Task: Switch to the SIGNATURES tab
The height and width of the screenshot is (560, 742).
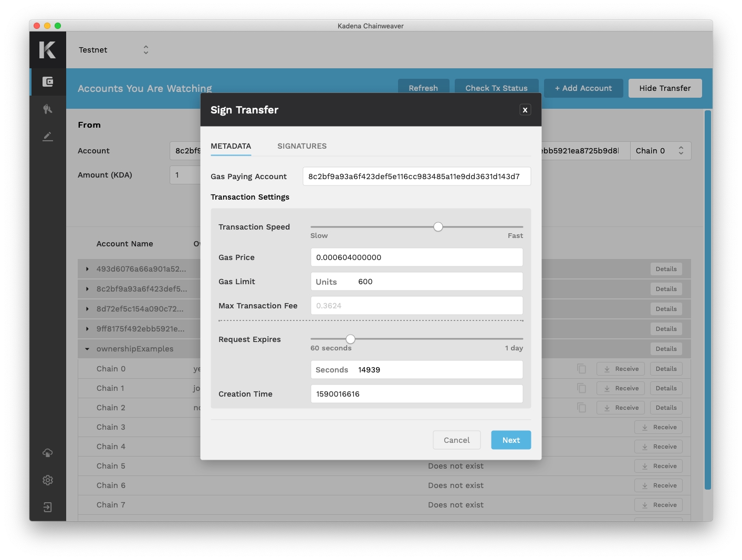Action: click(302, 146)
